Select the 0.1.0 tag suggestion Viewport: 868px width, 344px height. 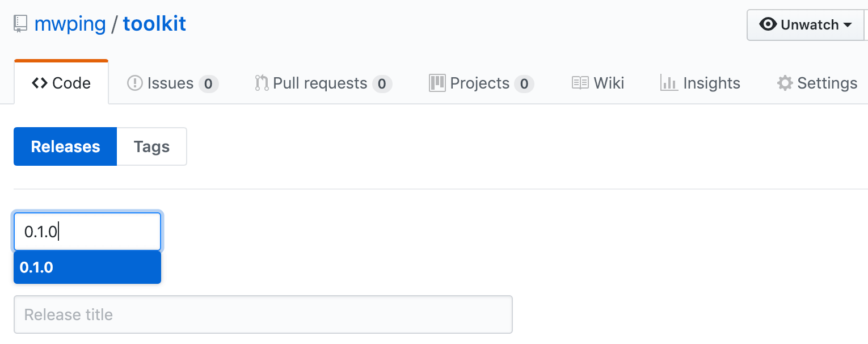click(x=87, y=267)
